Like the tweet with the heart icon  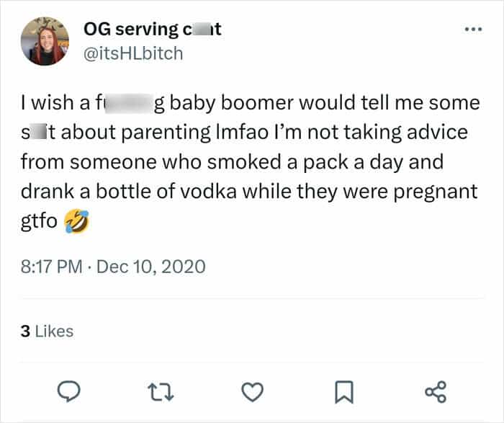(x=252, y=392)
